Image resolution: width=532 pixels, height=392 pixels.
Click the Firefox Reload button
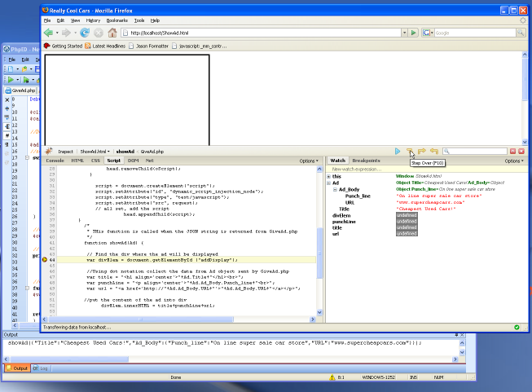(84, 33)
